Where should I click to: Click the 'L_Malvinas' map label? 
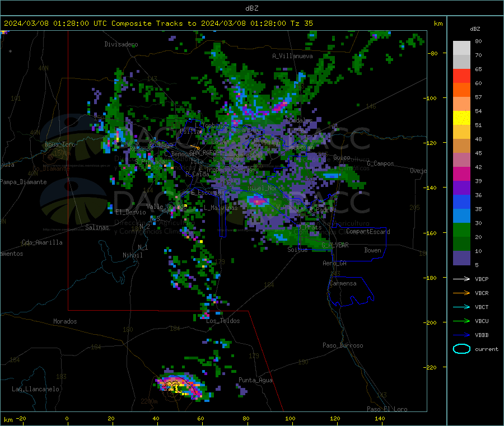click(221, 208)
